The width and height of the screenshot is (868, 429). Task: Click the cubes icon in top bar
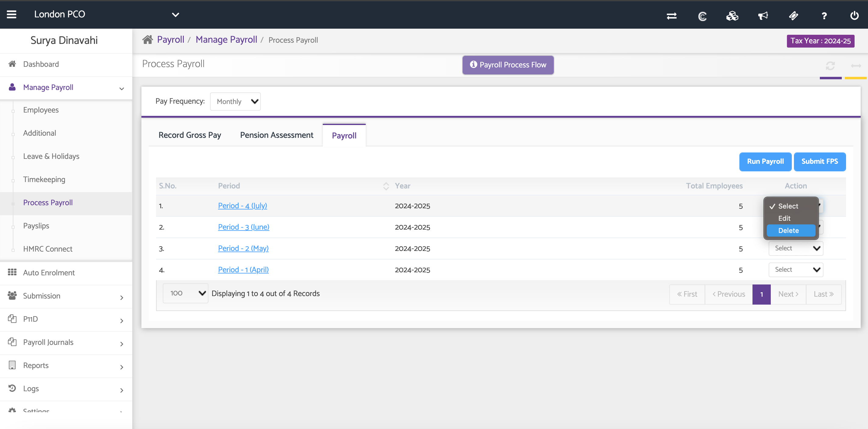pos(732,16)
